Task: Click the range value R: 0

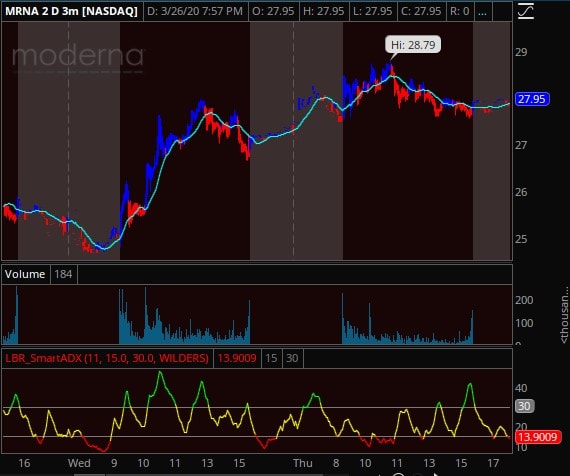Action: tap(460, 11)
